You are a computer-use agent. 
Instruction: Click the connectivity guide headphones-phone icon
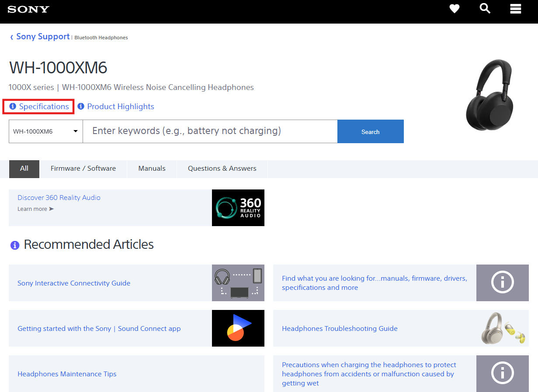[x=238, y=283]
